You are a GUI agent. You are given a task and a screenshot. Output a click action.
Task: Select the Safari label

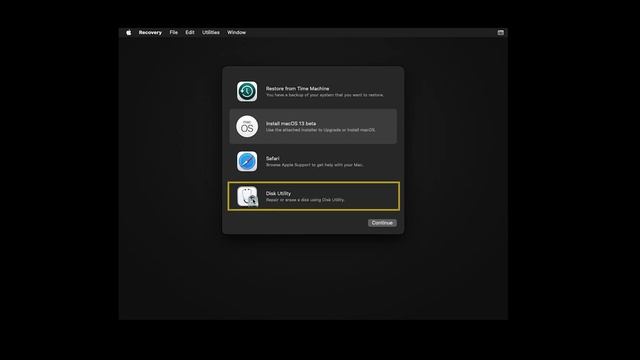(273, 158)
